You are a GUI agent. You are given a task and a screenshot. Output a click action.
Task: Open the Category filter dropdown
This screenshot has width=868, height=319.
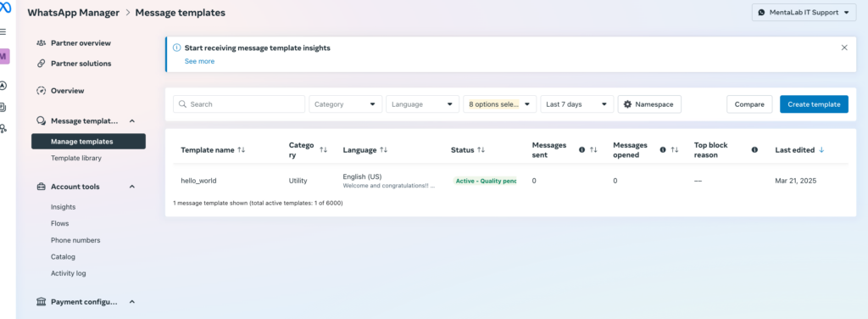tap(345, 104)
